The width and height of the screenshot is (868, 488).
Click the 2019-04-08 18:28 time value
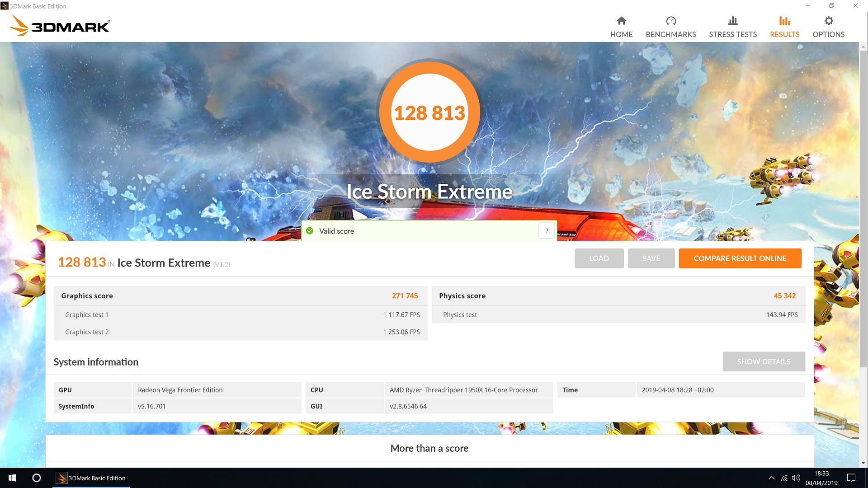point(677,389)
